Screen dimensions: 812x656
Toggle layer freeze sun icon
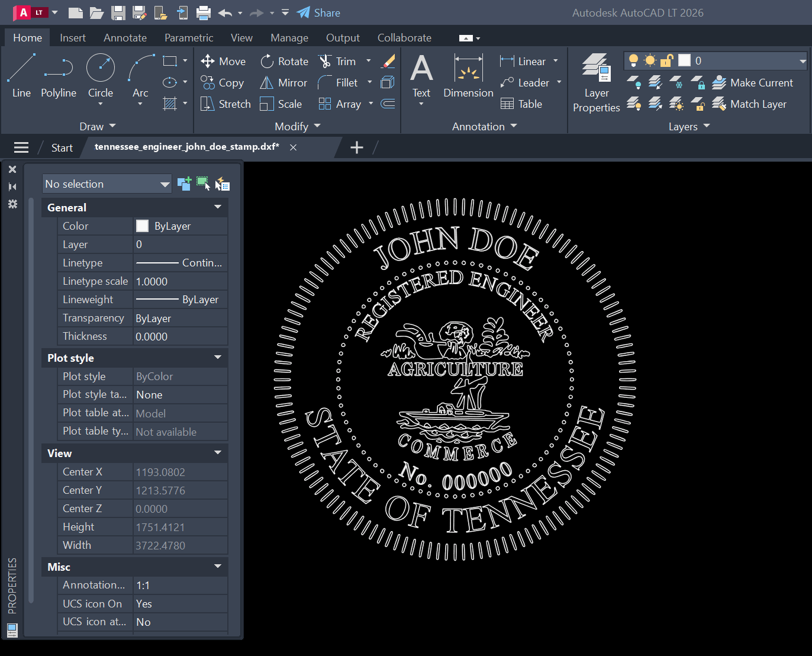[650, 60]
